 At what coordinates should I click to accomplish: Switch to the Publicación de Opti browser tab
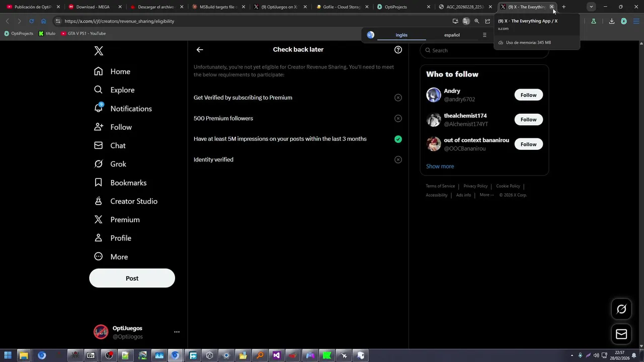coord(33,7)
